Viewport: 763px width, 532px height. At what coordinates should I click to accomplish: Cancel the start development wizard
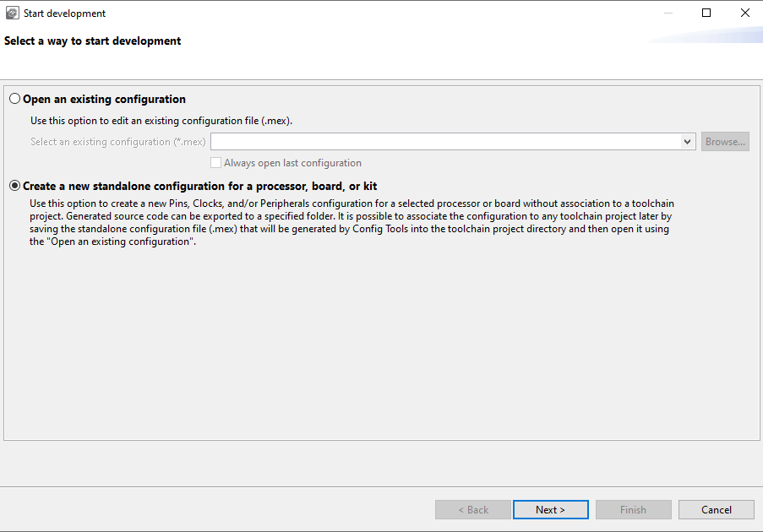[717, 509]
